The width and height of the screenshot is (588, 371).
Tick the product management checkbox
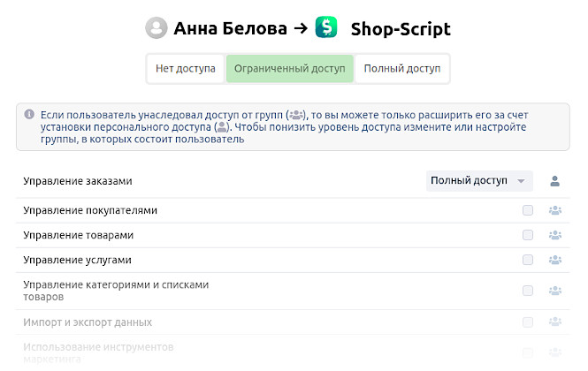[528, 235]
